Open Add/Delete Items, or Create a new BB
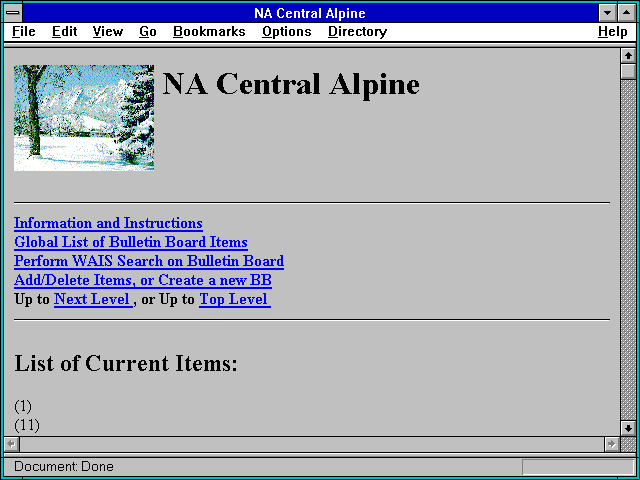Screen dimensions: 640x480 click(x=143, y=280)
